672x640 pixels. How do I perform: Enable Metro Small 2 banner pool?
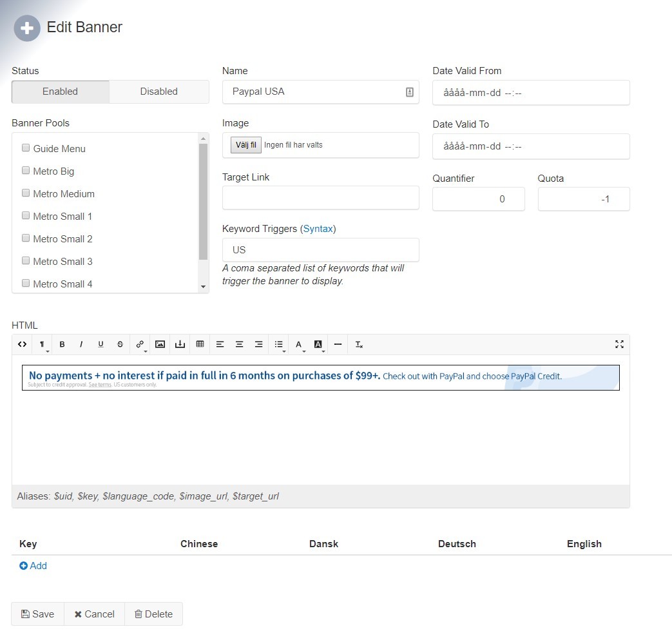tap(26, 238)
